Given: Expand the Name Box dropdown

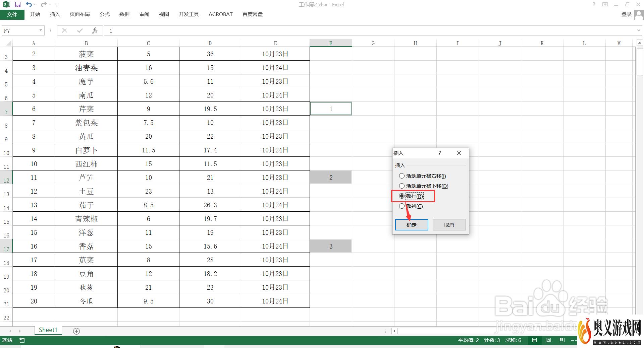Looking at the screenshot, I should click(41, 30).
